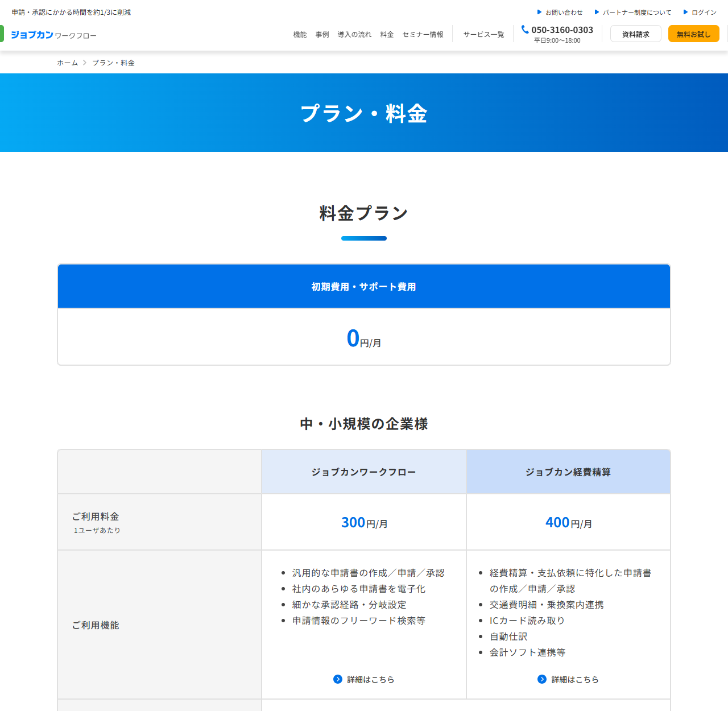Click the 0円/月 price
Image resolution: width=728 pixels, height=711 pixels.
coord(364,338)
